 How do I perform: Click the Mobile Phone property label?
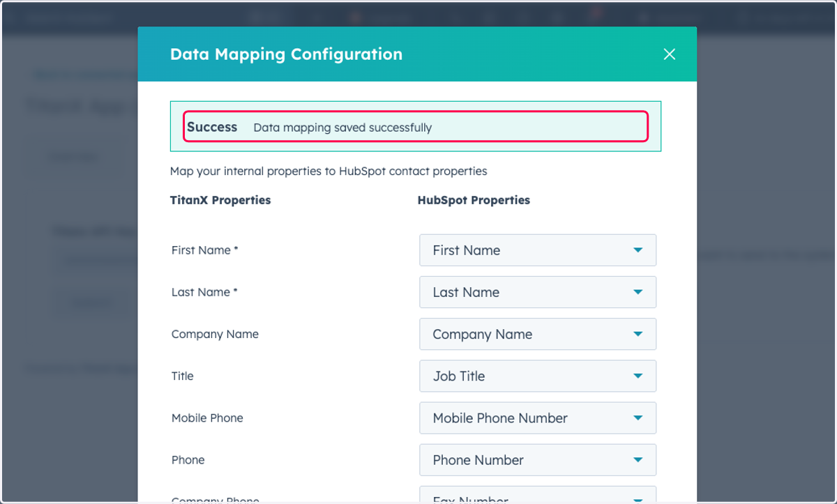[207, 418]
